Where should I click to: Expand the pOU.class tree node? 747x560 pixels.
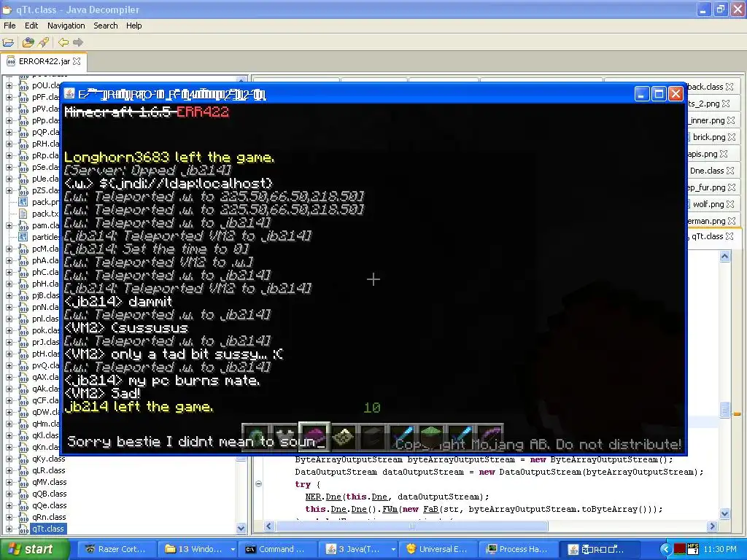(9, 85)
